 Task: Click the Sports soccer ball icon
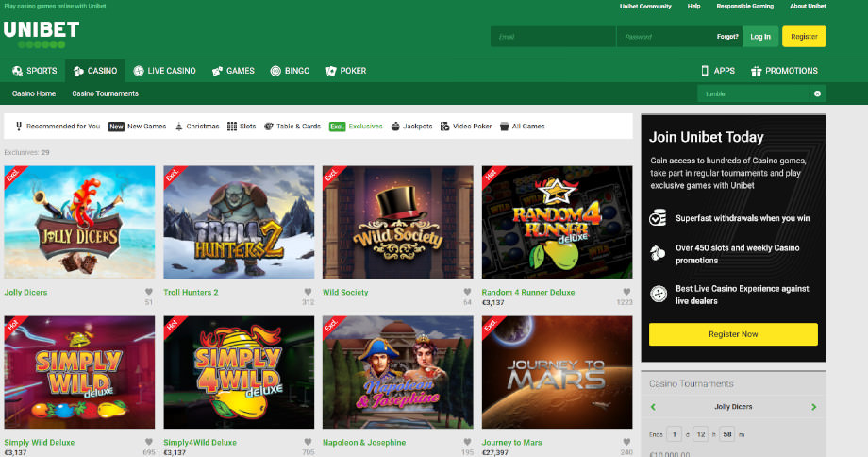tap(18, 71)
